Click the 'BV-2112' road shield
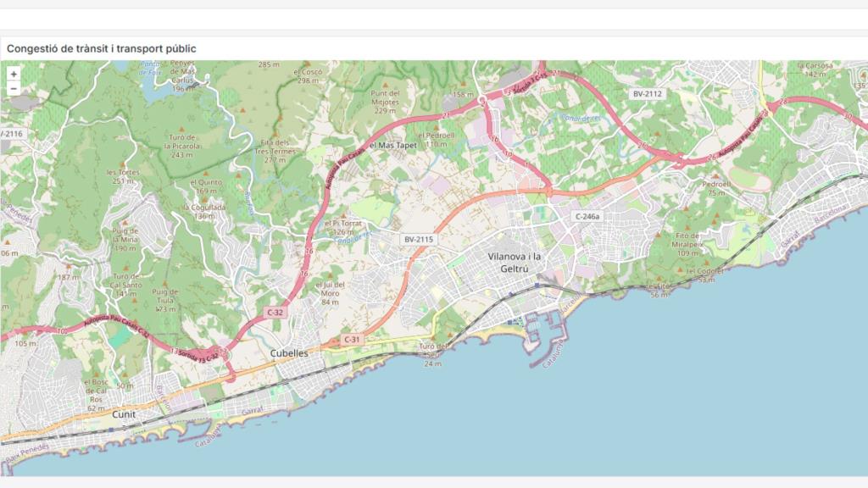 point(647,94)
